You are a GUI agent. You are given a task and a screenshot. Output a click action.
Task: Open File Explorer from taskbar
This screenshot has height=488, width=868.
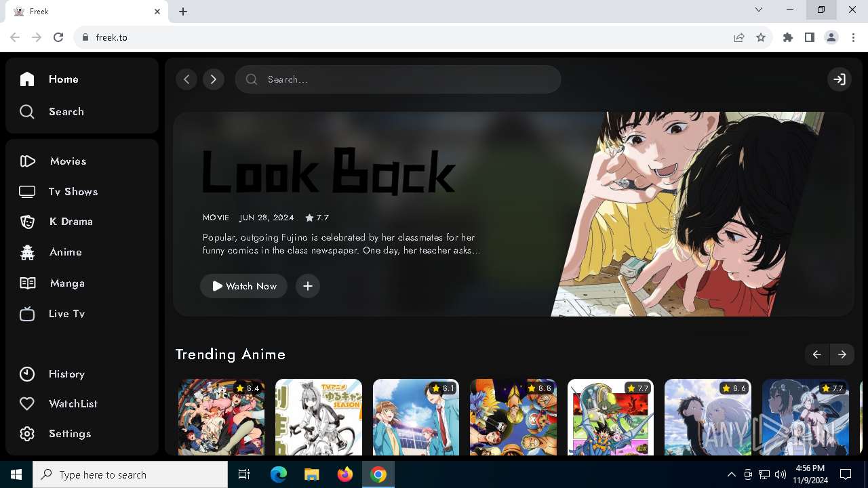pos(311,474)
